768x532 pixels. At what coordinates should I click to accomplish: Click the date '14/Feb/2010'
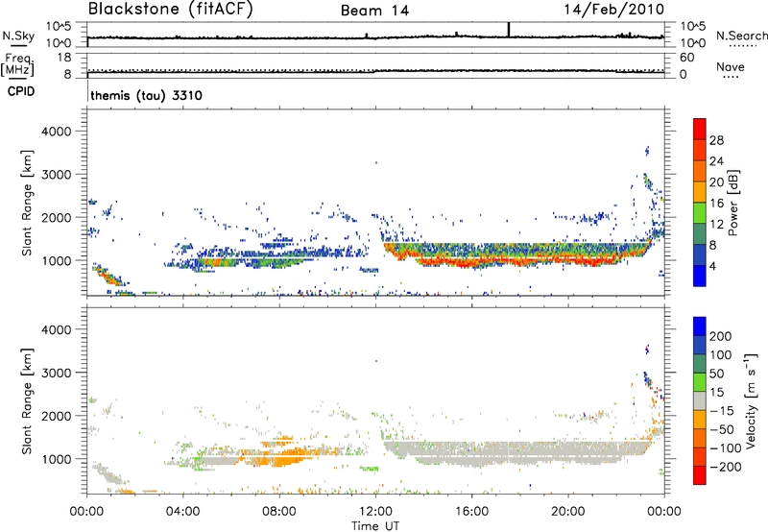click(x=614, y=9)
